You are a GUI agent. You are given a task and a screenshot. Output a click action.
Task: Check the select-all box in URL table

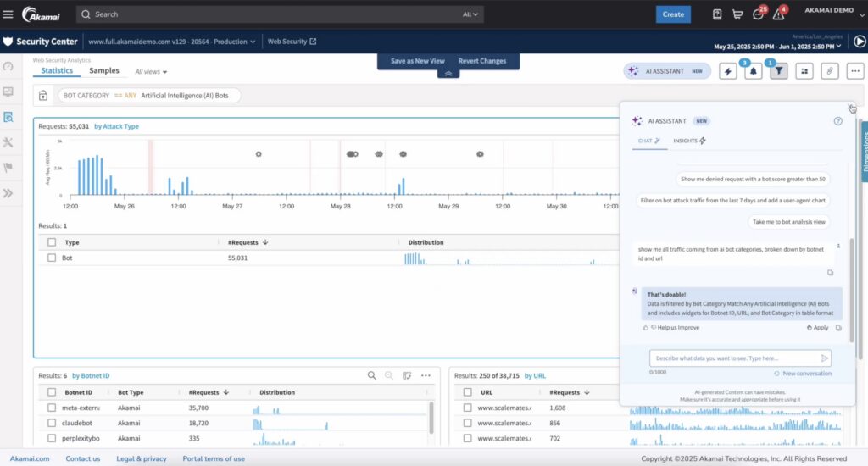pyautogui.click(x=468, y=392)
